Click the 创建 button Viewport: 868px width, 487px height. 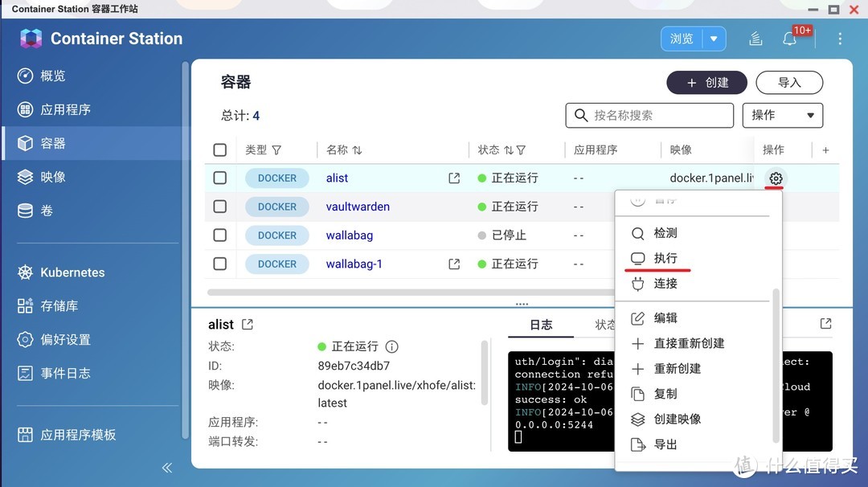click(x=706, y=83)
